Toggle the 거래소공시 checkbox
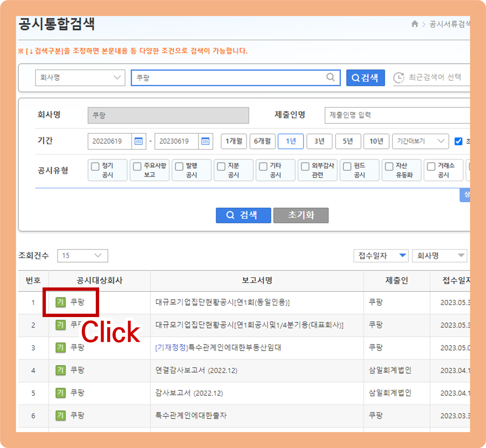The height and width of the screenshot is (448, 486). (x=431, y=166)
